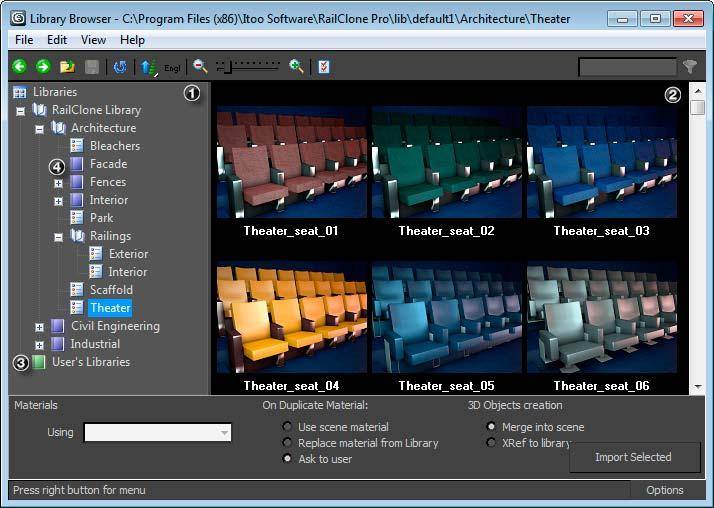Click the filter funnel icon

690,67
